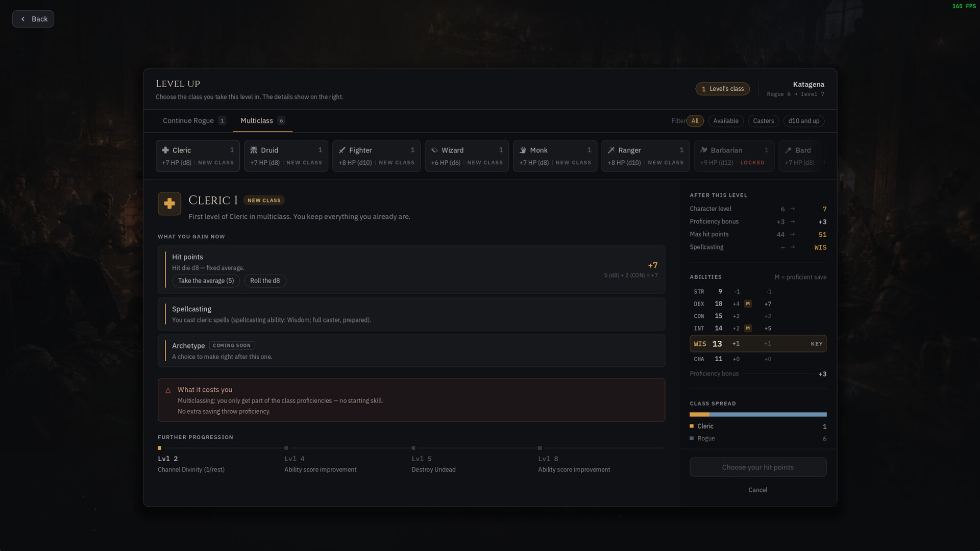Click the Ranger bow icon
The height and width of the screenshot is (551, 980).
(x=611, y=150)
